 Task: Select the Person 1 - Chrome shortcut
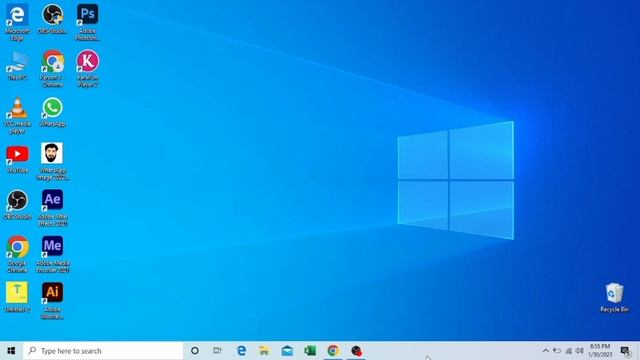pyautogui.click(x=52, y=69)
